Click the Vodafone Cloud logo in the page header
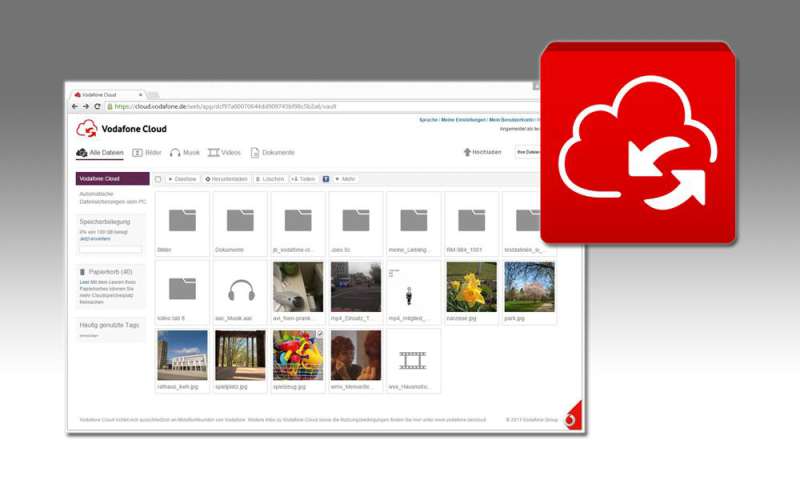Image resolution: width=800 pixels, height=480 pixels. (121, 129)
